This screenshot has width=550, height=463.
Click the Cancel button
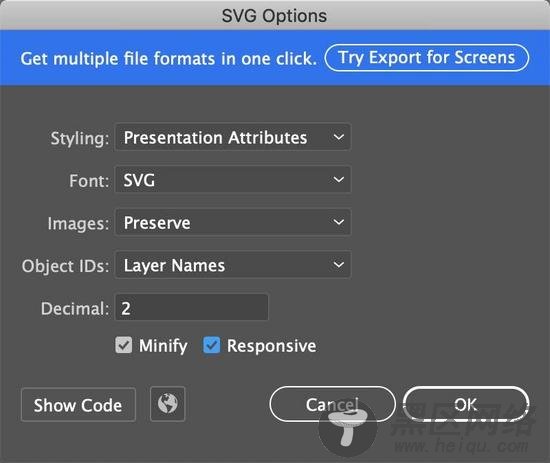[332, 404]
